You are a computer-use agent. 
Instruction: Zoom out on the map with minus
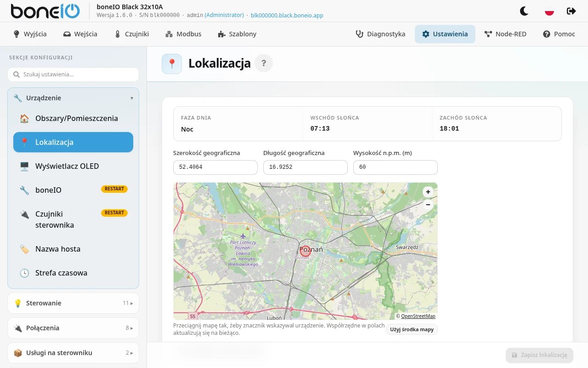point(428,205)
